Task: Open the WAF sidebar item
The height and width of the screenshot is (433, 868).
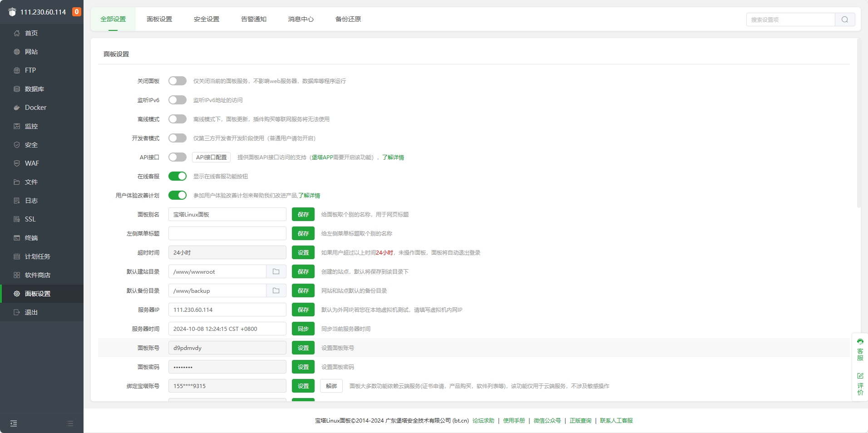Action: 32,163
